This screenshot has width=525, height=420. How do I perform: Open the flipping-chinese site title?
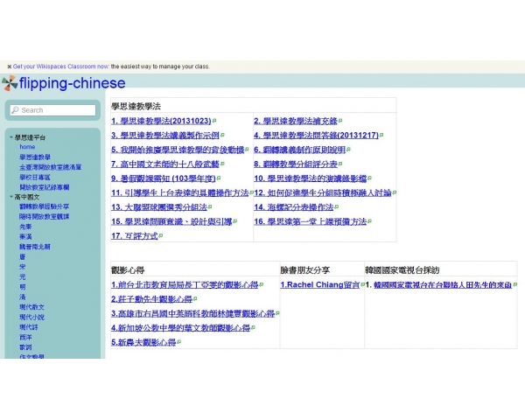tap(73, 83)
